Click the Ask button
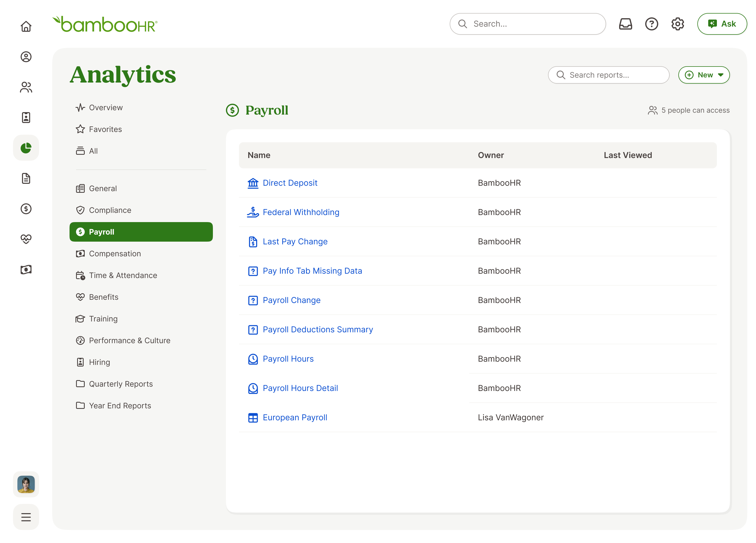Screen dimensions: 756x543 point(722,24)
